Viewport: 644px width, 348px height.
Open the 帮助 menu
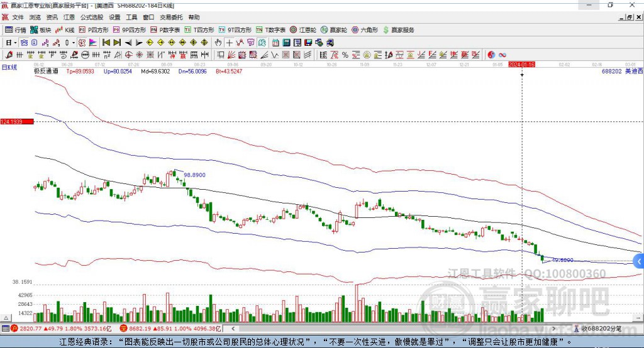194,17
